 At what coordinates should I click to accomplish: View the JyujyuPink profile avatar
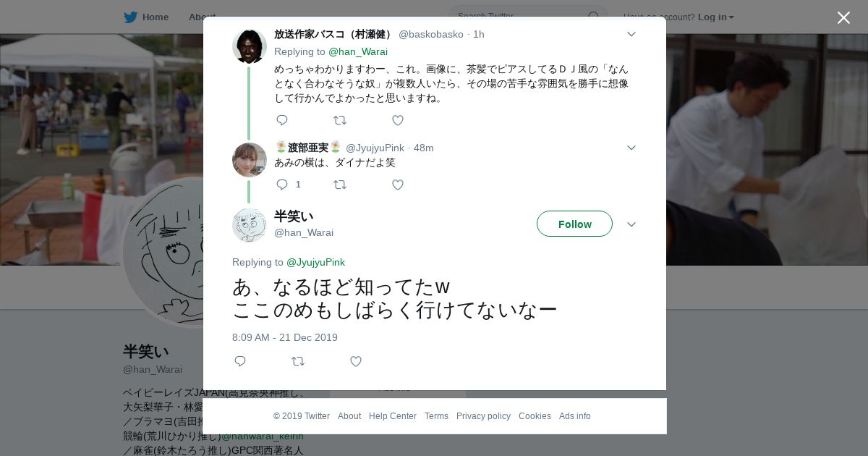click(x=250, y=160)
